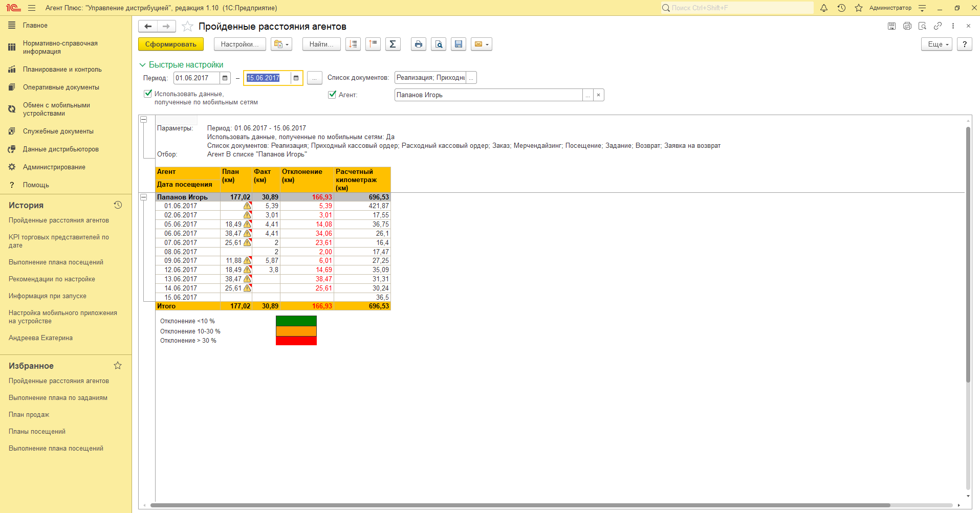Open vertical dots more menu
Screen dimensions: 980x513
pyautogui.click(x=953, y=26)
